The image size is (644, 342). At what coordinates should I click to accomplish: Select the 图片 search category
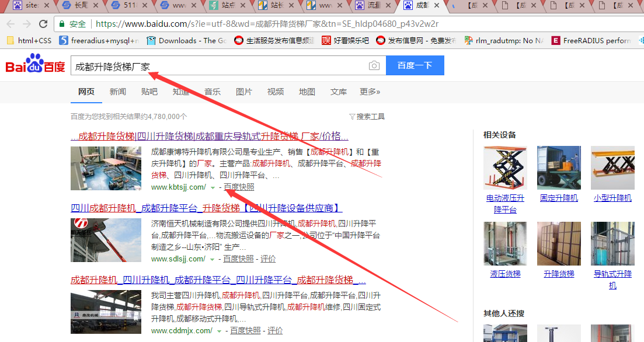[244, 92]
